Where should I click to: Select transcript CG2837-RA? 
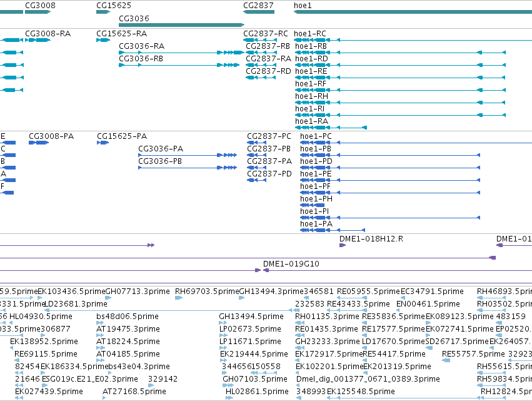coord(268,59)
